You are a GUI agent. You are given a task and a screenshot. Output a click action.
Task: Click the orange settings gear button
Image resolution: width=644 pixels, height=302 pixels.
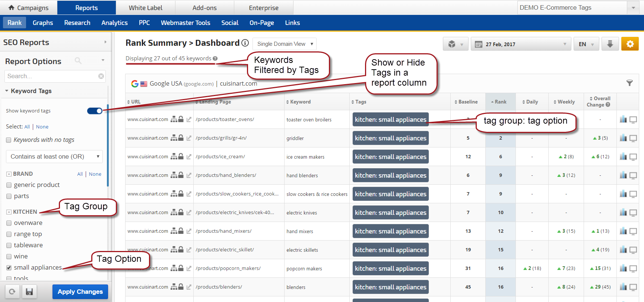(630, 44)
